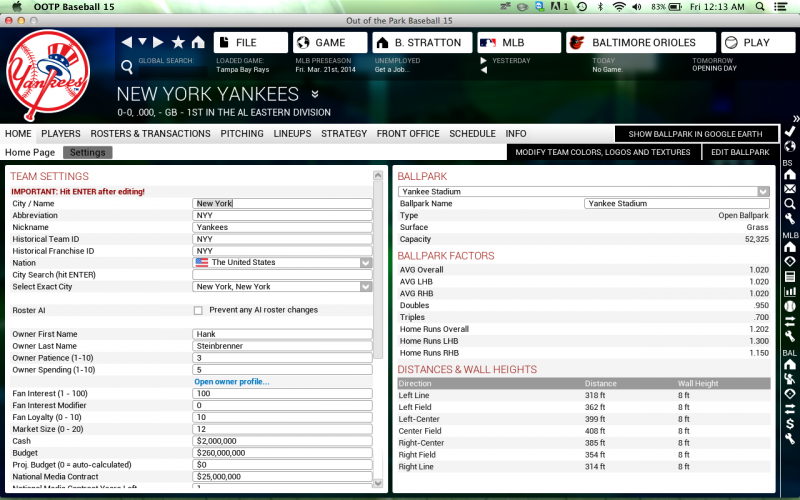
Task: Click the MLB baseball icon in sidebar
Action: [x=789, y=306]
